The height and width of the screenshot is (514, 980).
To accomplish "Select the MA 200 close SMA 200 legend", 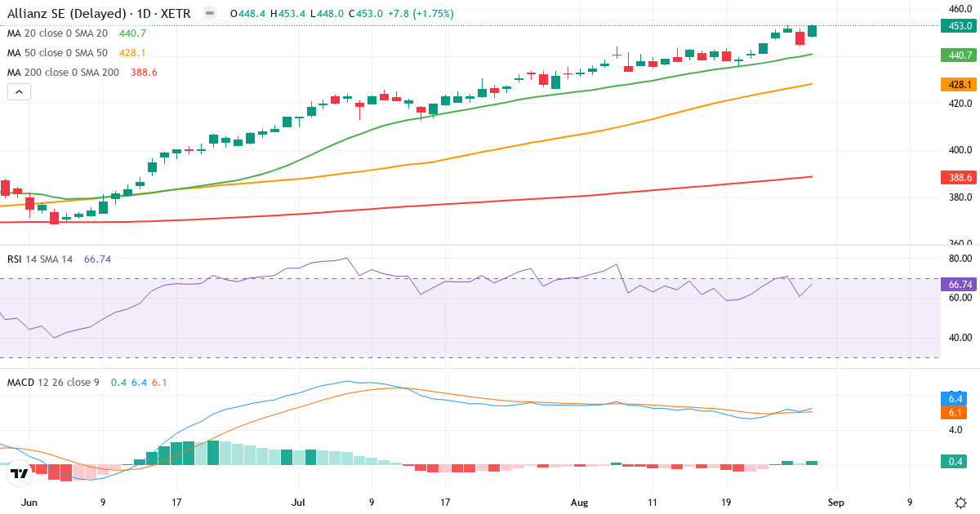I will (63, 72).
